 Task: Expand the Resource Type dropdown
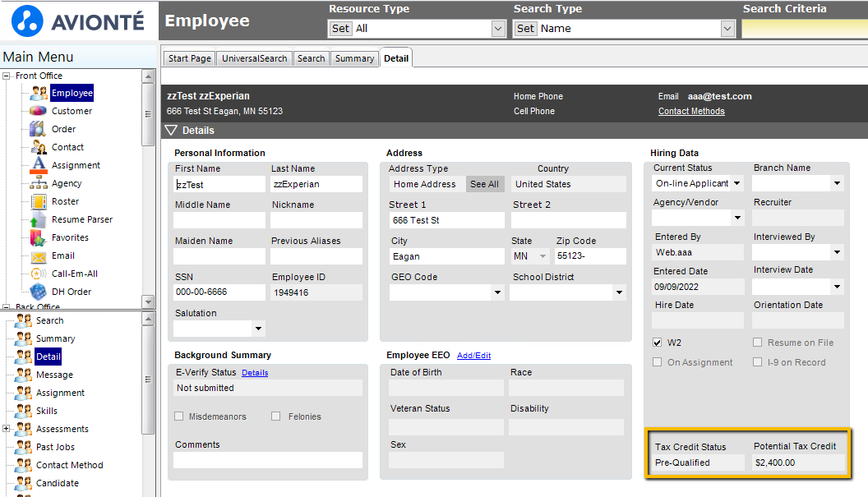pyautogui.click(x=498, y=28)
